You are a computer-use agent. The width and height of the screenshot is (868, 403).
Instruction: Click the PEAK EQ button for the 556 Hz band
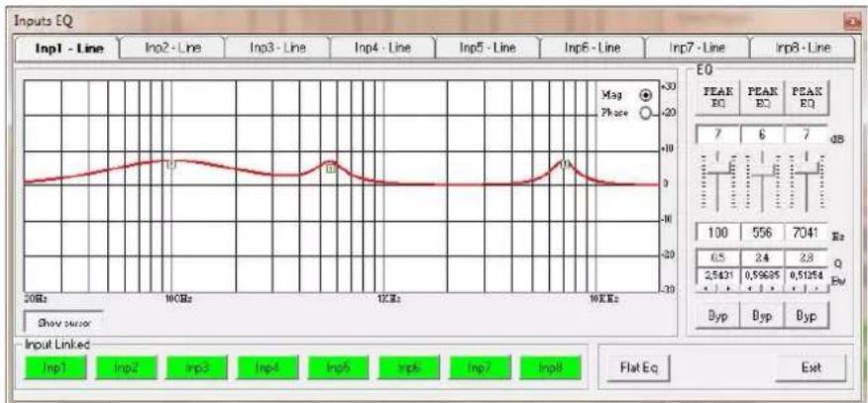coord(762,98)
